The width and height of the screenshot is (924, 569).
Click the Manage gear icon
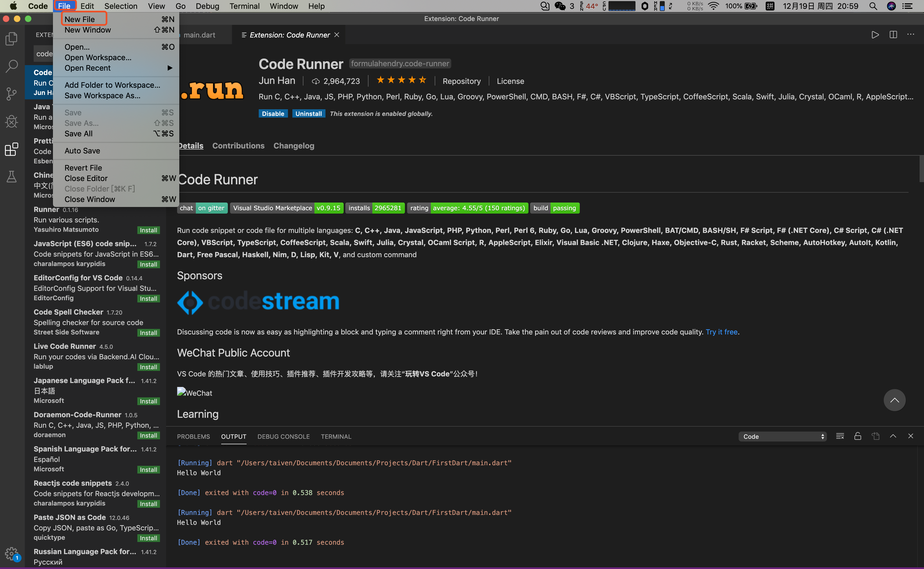[x=12, y=553]
